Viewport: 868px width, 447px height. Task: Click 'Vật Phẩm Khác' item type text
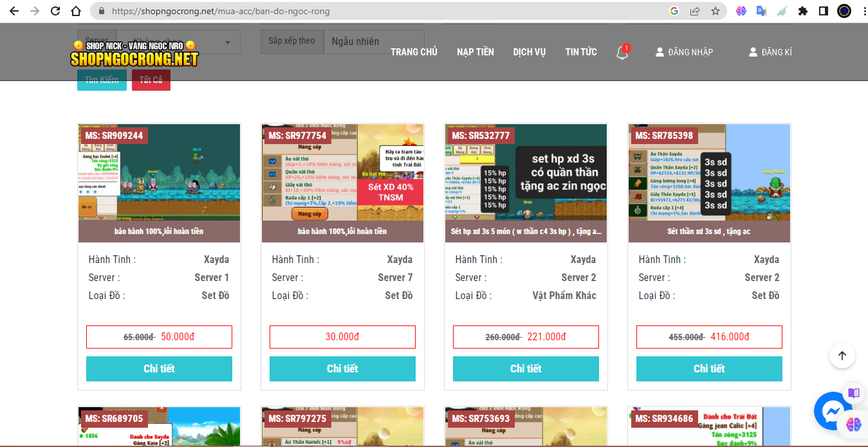click(564, 296)
